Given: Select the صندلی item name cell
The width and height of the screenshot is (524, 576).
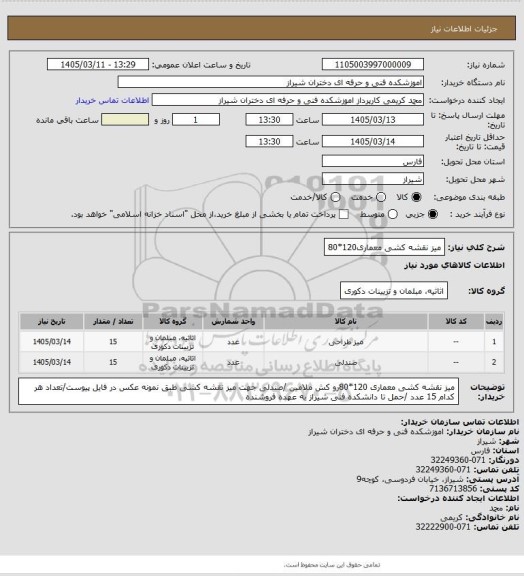Looking at the screenshot, I should tap(346, 362).
